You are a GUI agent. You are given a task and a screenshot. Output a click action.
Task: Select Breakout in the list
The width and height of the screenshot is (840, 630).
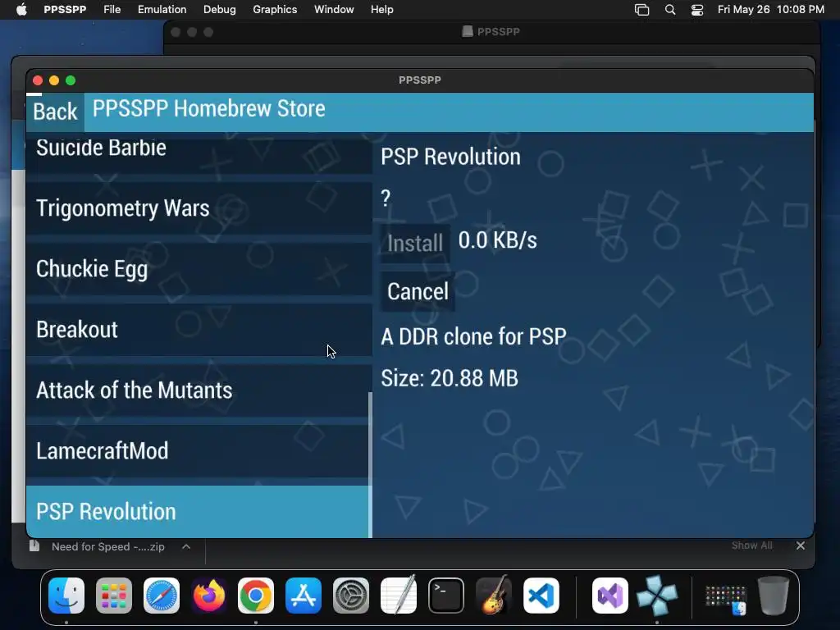pos(199,329)
